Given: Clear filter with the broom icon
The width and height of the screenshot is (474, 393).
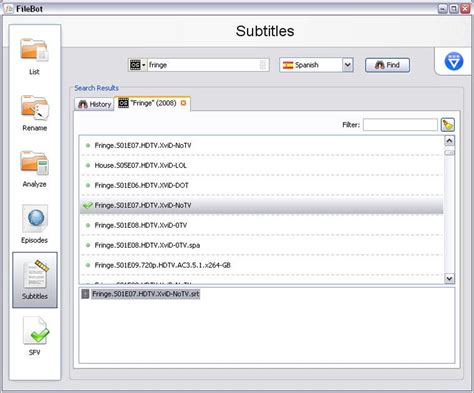Looking at the screenshot, I should click(448, 125).
